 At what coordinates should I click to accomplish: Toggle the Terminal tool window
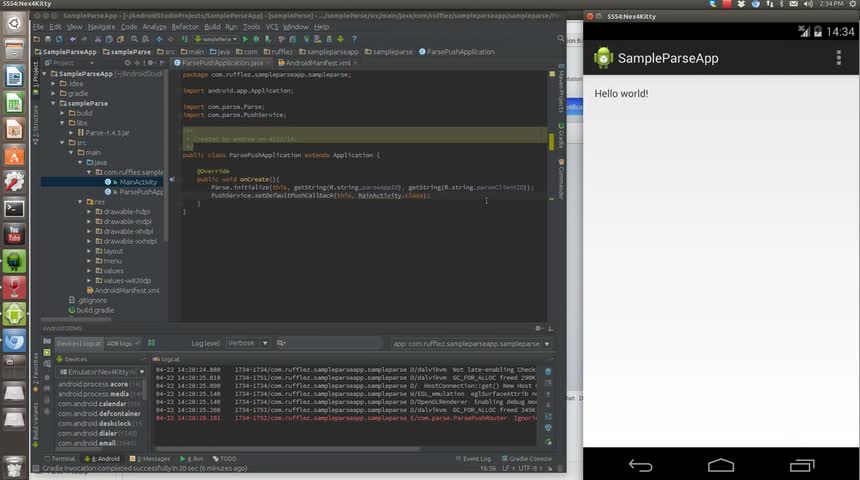tap(59, 459)
